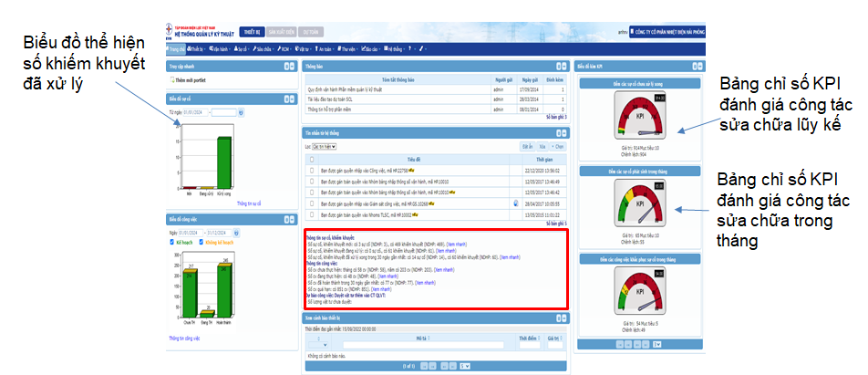Tick checkbox for message with mã HP.22758

coord(312,170)
